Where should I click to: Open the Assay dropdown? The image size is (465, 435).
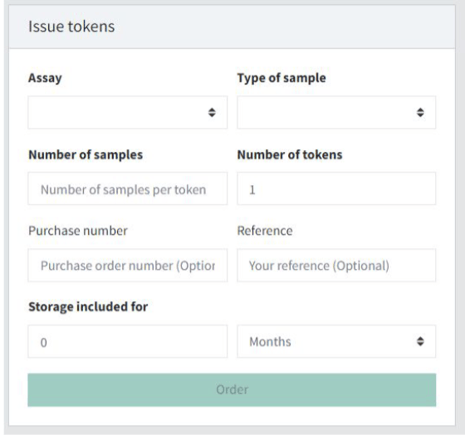128,112
